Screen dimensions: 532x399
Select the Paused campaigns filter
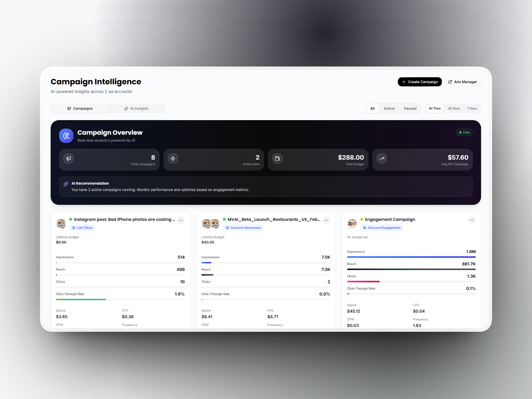tap(410, 108)
